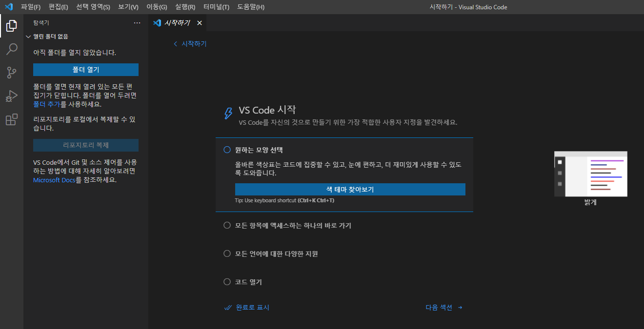Screen dimensions: 644x329
Task: Open the 폴더 추가 link
Action: pyautogui.click(x=46, y=104)
